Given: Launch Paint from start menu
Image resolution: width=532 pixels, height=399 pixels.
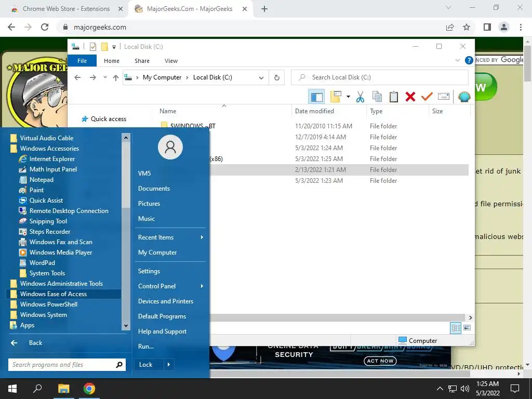Looking at the screenshot, I should tap(36, 190).
